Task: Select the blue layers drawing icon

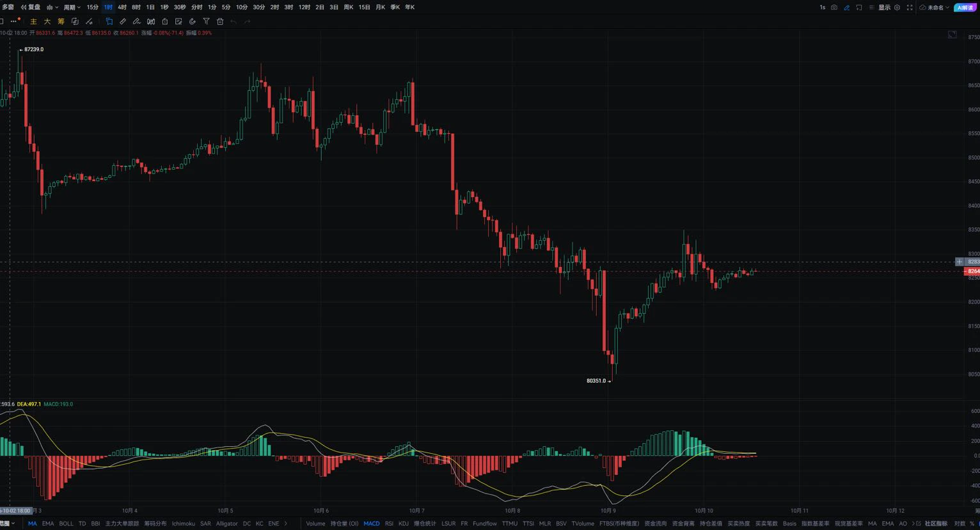Action: tap(109, 22)
